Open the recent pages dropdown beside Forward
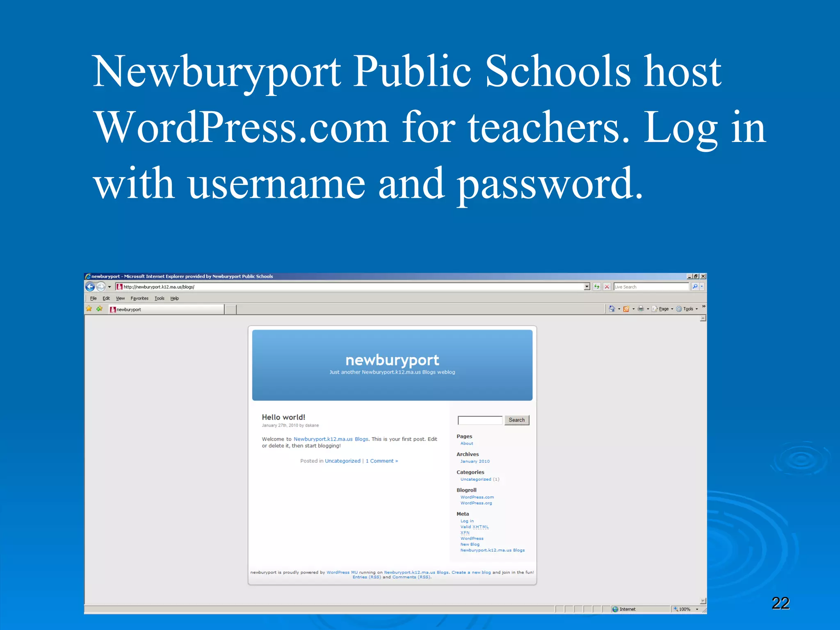The width and height of the screenshot is (840, 630). click(110, 287)
